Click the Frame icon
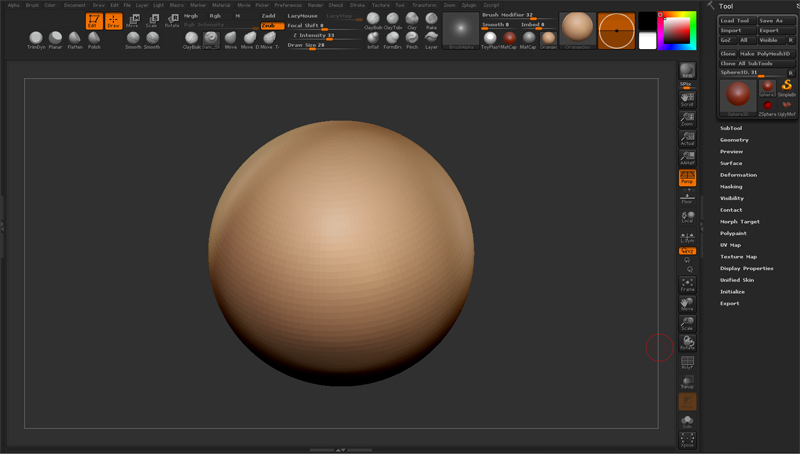 click(x=687, y=285)
